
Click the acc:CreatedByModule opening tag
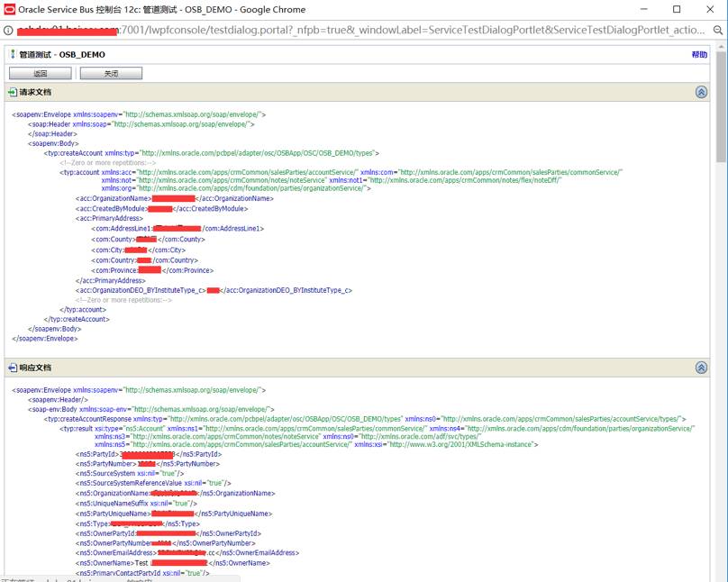[x=112, y=209]
